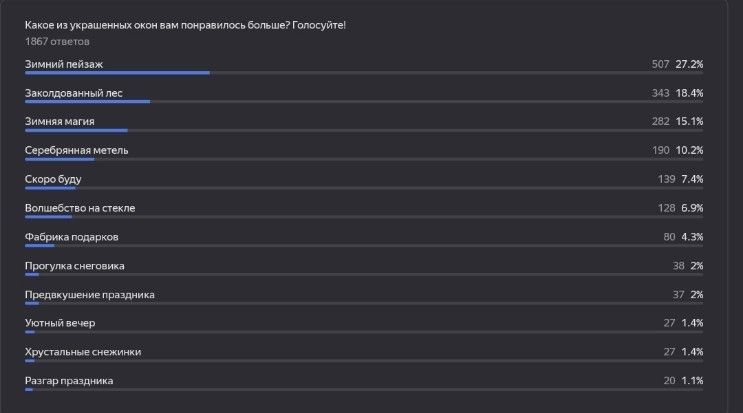Click the "Серебрянная метель" option label
The width and height of the screenshot is (743, 413).
[76, 150]
